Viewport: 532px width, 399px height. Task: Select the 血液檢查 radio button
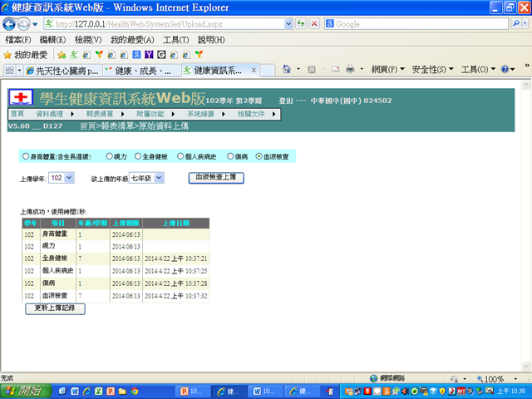(x=259, y=156)
